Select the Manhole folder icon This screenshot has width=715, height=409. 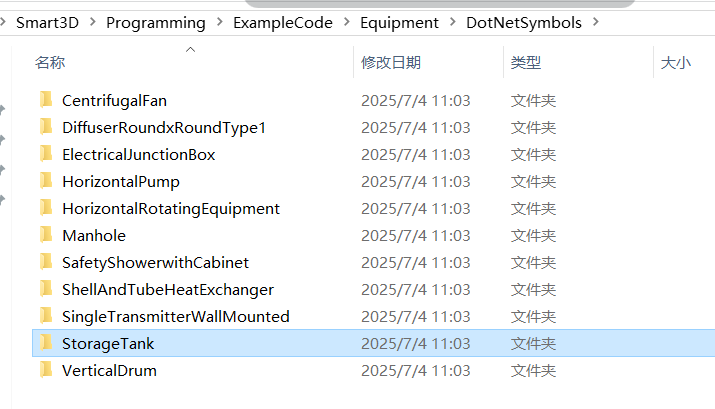tap(46, 234)
